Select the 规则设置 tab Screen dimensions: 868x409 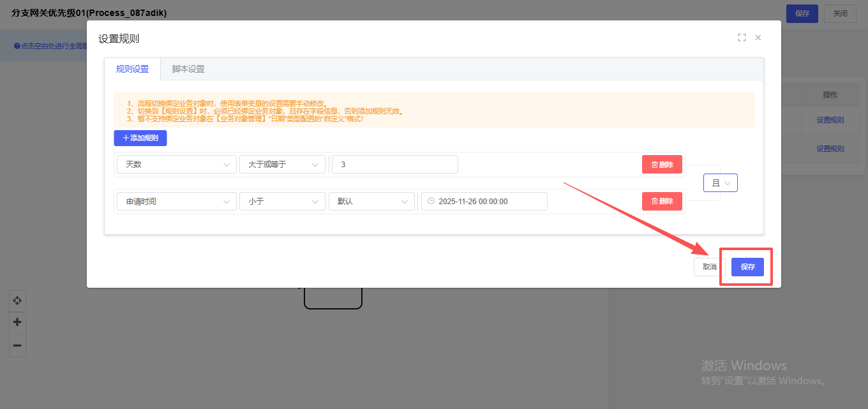tap(132, 69)
